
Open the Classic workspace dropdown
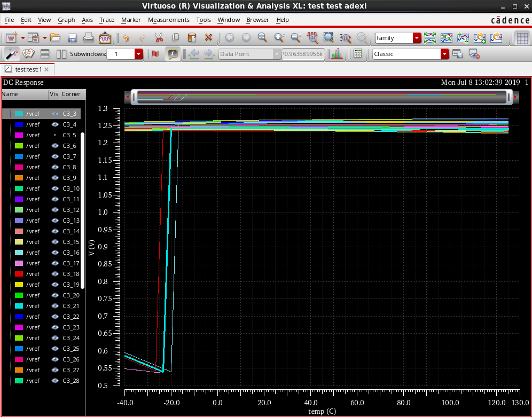(x=444, y=54)
